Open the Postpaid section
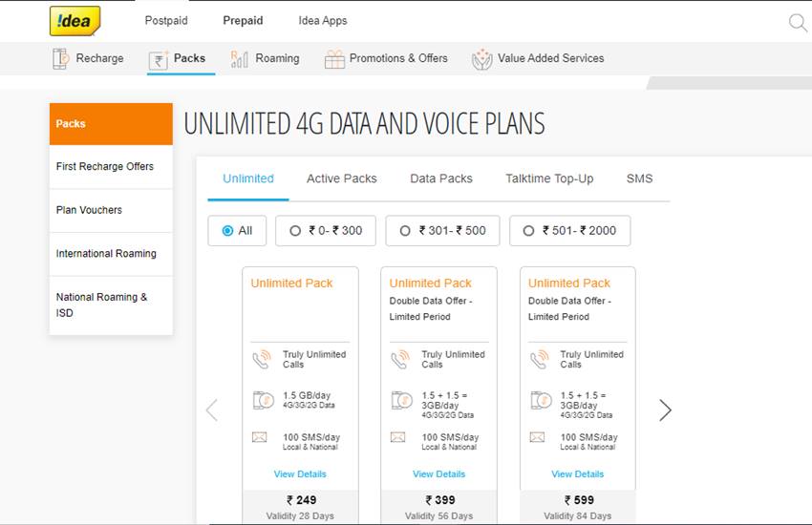The image size is (812, 525). pyautogui.click(x=166, y=21)
